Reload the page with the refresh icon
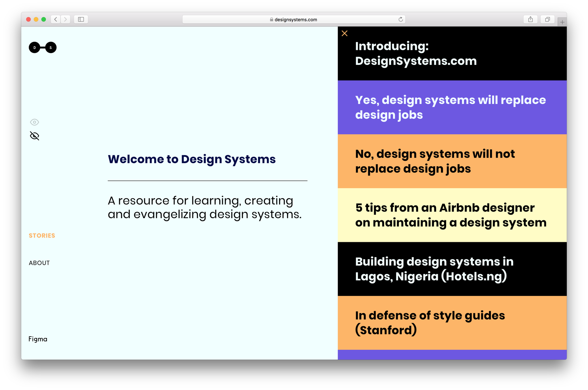The width and height of the screenshot is (588, 390). pyautogui.click(x=401, y=19)
